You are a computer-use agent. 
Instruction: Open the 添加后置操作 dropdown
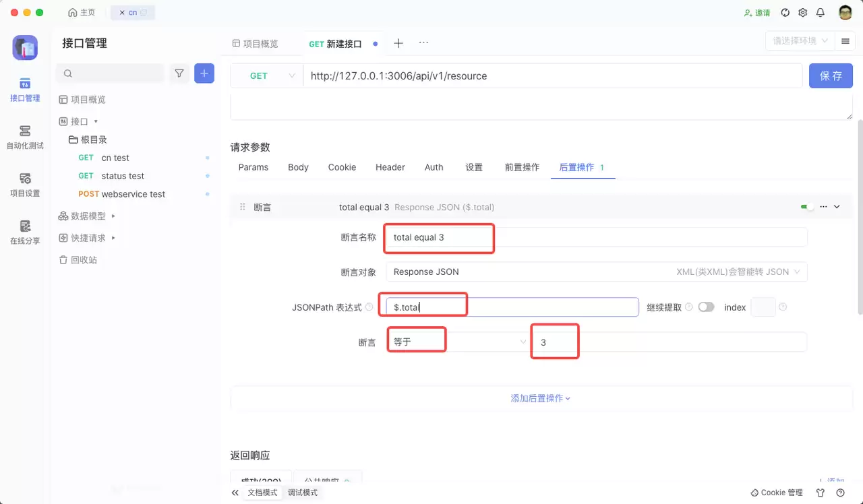[x=541, y=398]
